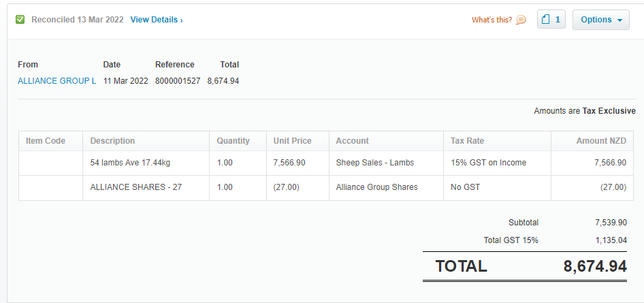Select the 54 lambs Ave 17.44kg description cell
The image size is (644, 303).
[x=146, y=163]
